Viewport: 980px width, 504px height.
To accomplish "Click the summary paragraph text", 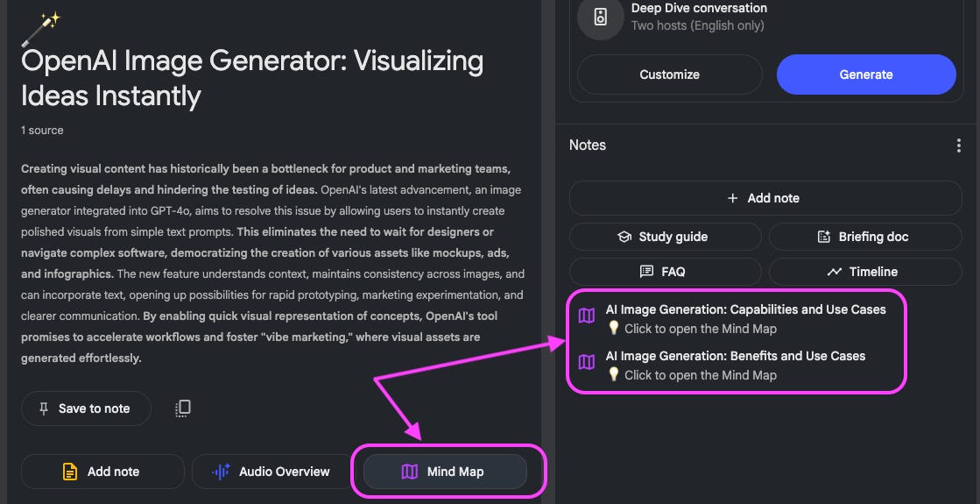I will [x=273, y=263].
